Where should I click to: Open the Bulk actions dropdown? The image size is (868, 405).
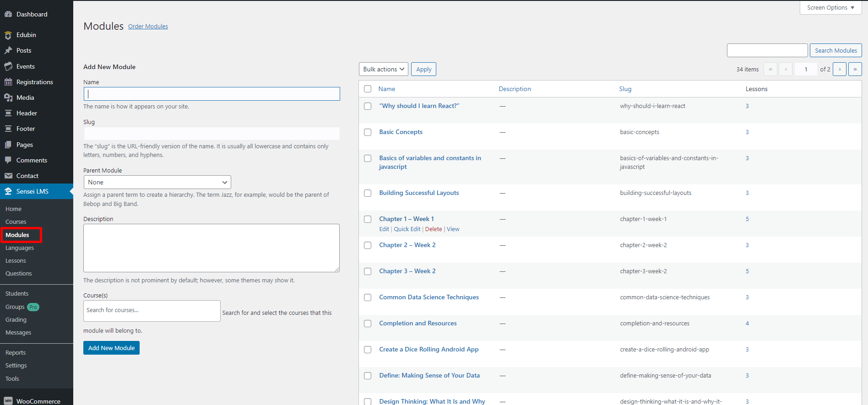383,69
